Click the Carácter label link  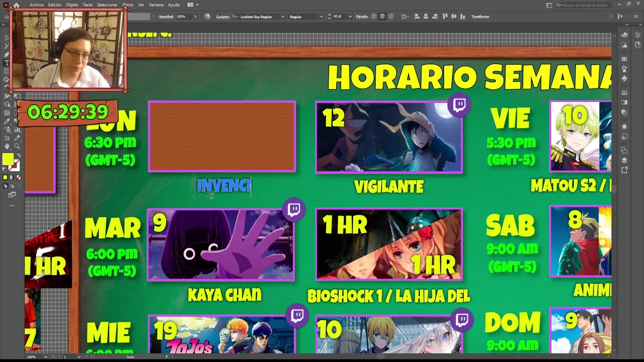(x=223, y=17)
